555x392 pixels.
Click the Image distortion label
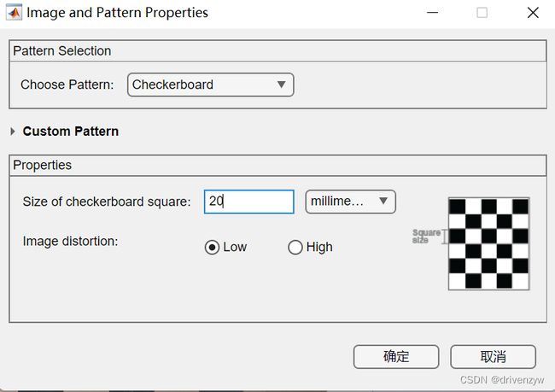coord(70,241)
